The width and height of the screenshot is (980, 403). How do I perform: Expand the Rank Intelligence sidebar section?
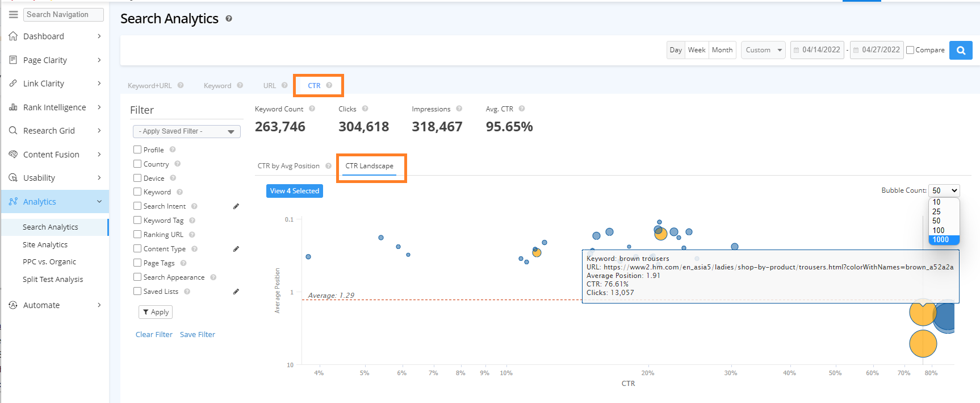(x=55, y=107)
